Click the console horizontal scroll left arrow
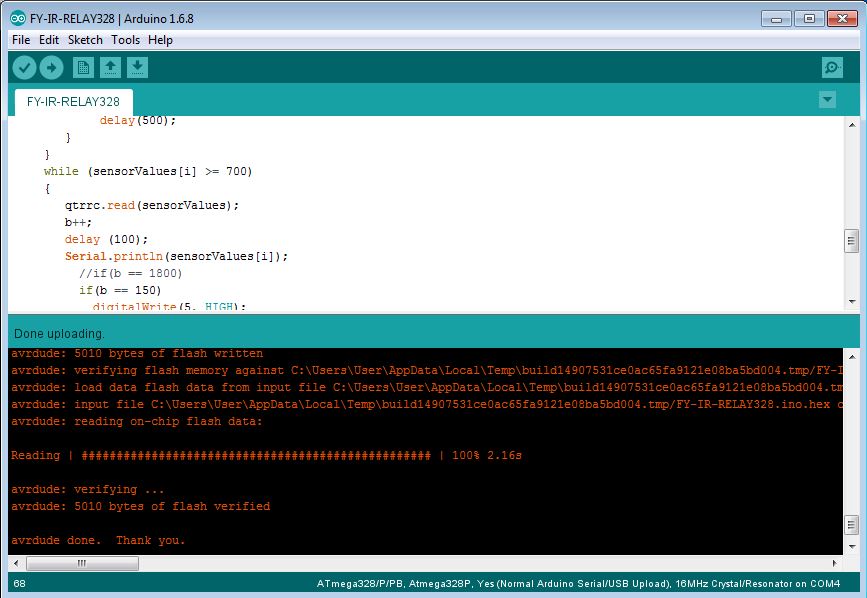The height and width of the screenshot is (598, 867). pyautogui.click(x=16, y=563)
